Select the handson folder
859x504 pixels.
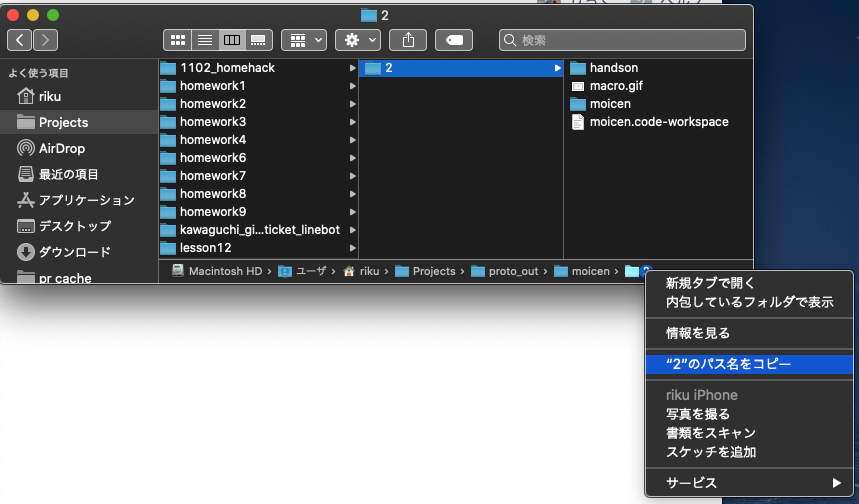pos(658,68)
